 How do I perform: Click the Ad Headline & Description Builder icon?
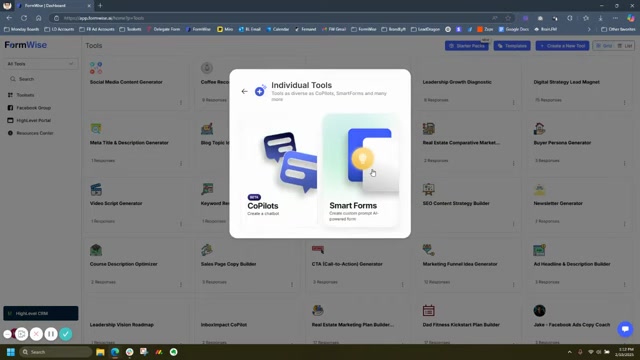(x=539, y=250)
